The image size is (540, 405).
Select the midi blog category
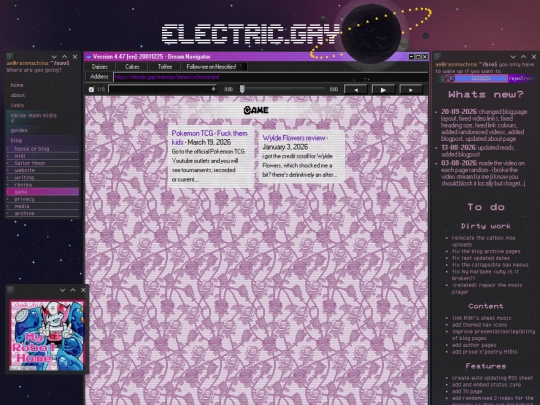(x=42, y=156)
